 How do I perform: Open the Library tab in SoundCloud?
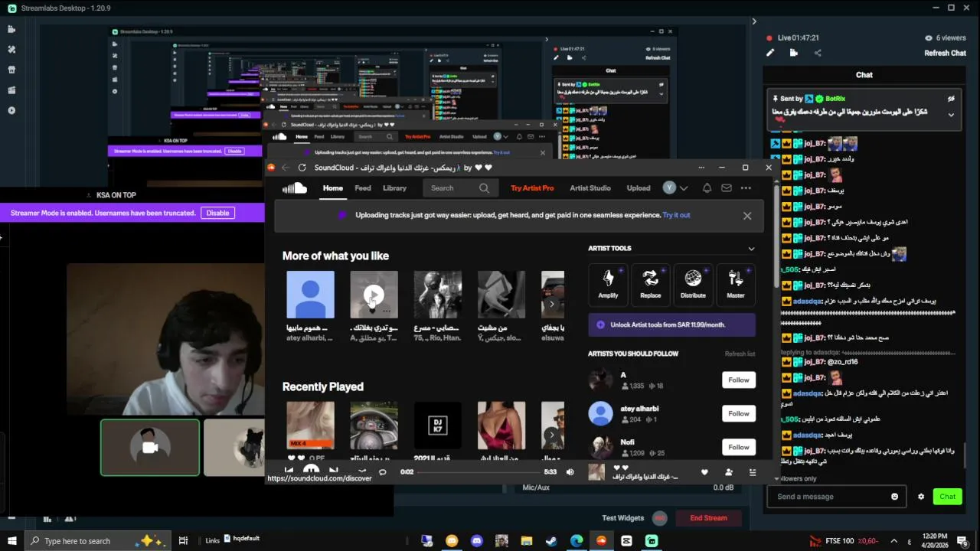click(x=394, y=188)
